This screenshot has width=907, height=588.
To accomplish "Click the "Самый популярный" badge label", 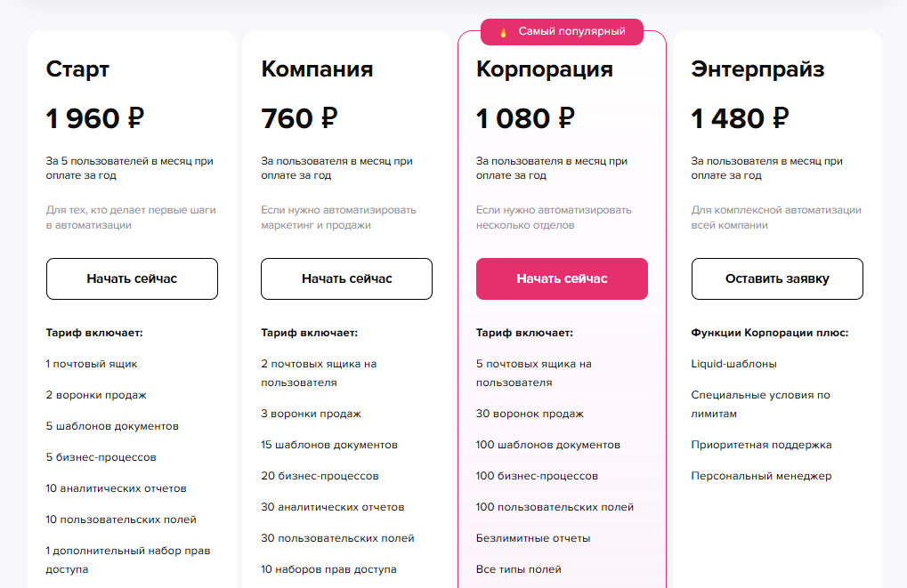I will [x=571, y=31].
